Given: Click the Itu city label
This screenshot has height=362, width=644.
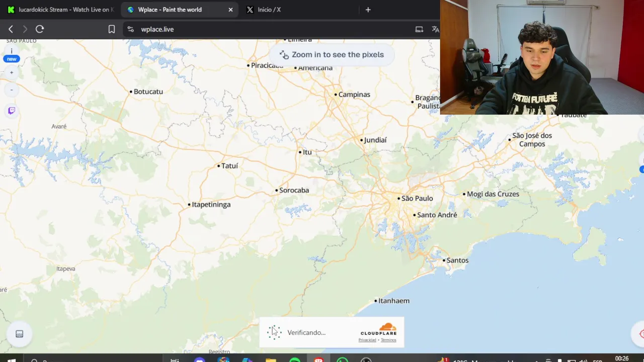Looking at the screenshot, I should (x=307, y=152).
